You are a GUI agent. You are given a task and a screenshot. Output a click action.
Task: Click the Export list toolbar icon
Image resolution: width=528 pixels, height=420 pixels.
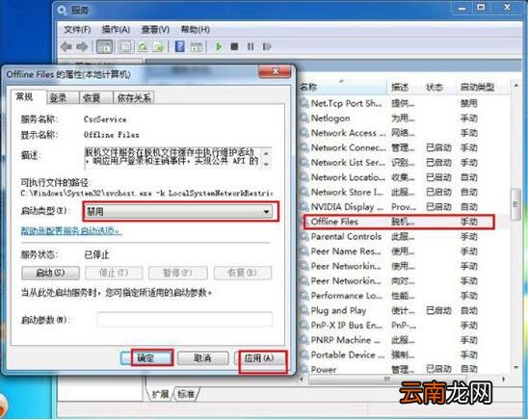159,46
